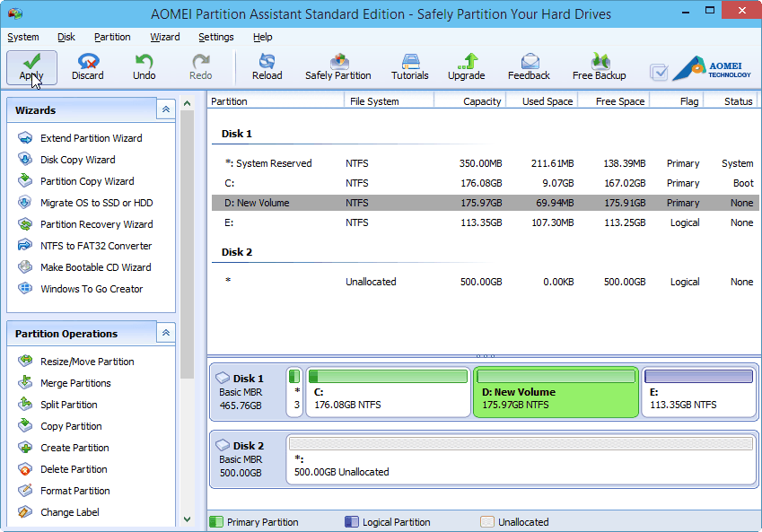This screenshot has height=532, width=762.
Task: Collapse the Wizards panel
Action: [166, 109]
